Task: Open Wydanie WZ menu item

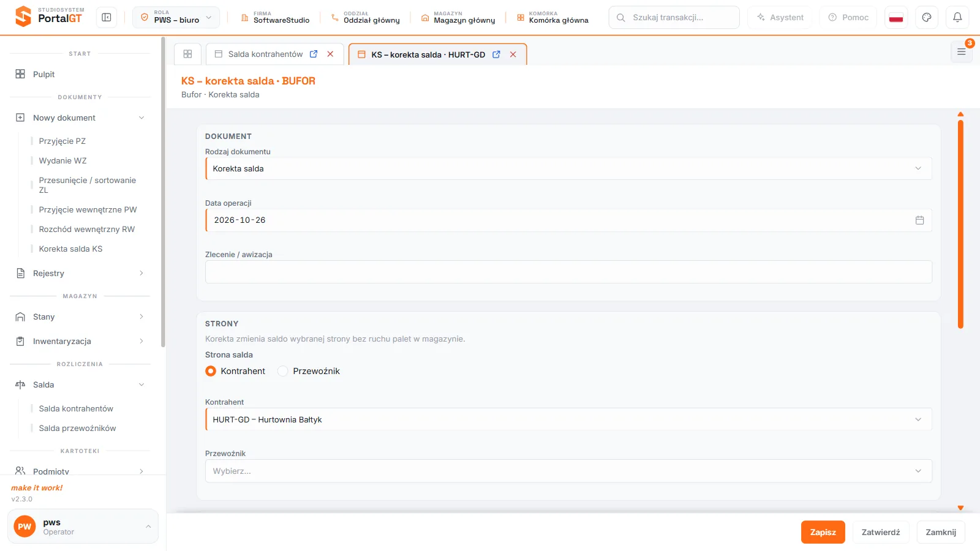Action: tap(63, 160)
